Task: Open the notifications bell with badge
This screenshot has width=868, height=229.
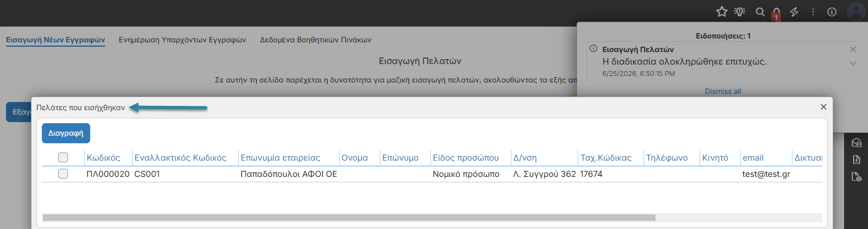Action: pyautogui.click(x=777, y=13)
